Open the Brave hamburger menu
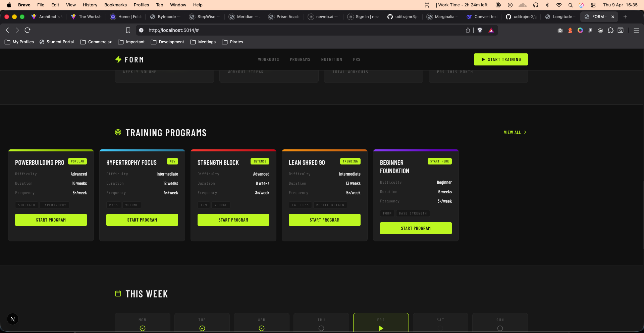The image size is (644, 333). 636,30
